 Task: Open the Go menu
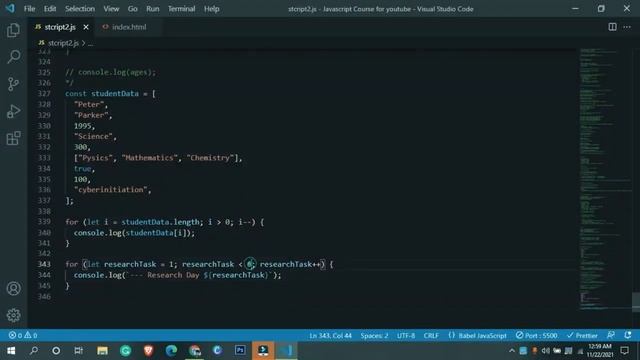pyautogui.click(x=132, y=9)
